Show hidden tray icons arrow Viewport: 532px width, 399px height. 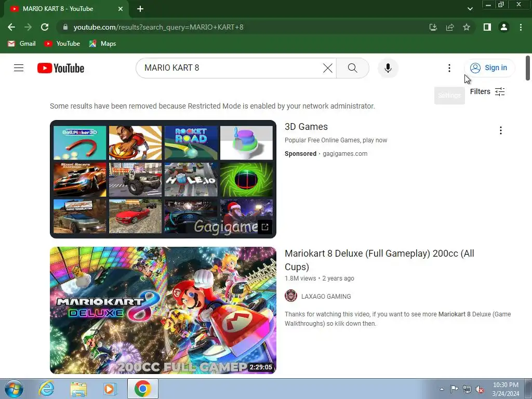point(442,389)
